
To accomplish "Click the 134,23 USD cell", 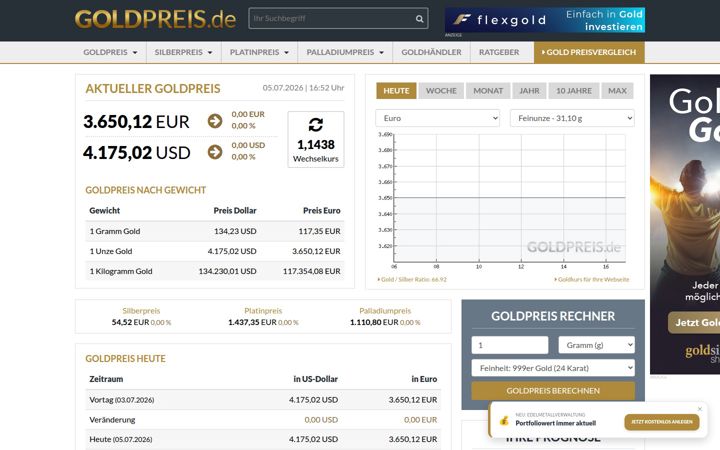I will pos(235,231).
